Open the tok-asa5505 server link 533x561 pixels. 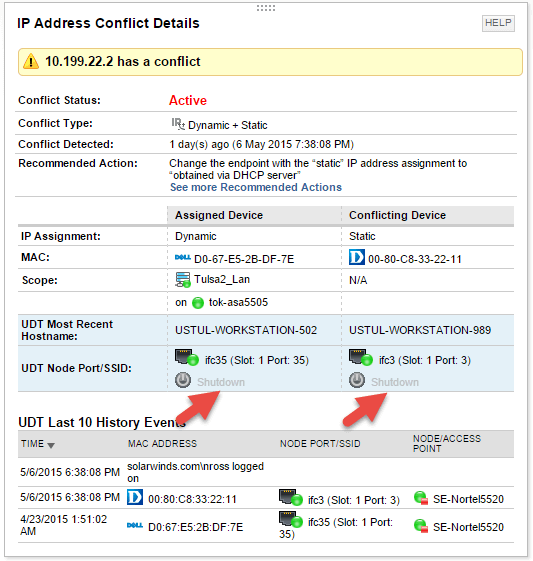[x=238, y=302]
